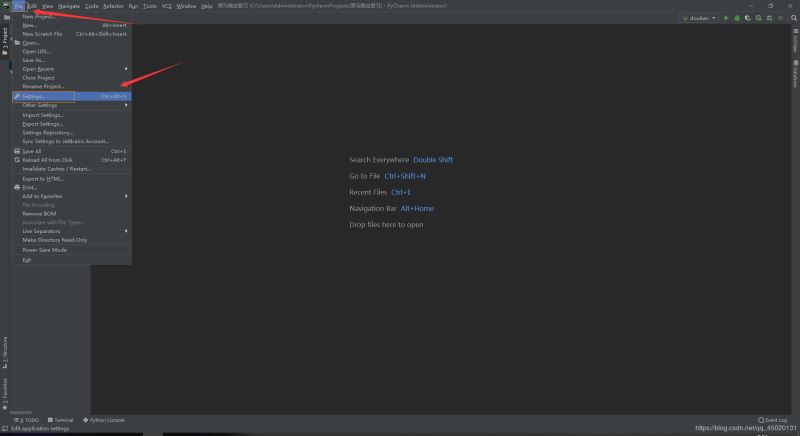Open the Navigate menu
The height and width of the screenshot is (436, 800).
point(69,6)
